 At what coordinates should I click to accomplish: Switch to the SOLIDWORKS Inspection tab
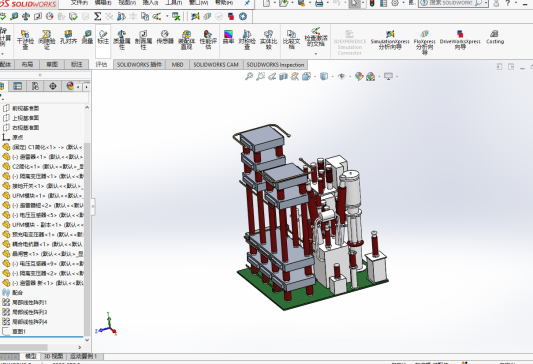pos(275,64)
